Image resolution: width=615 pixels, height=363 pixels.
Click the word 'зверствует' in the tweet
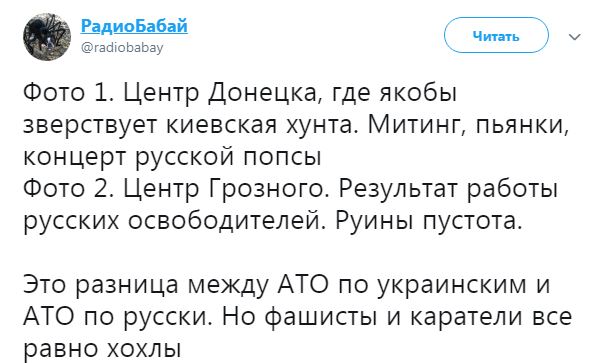[x=90, y=125]
